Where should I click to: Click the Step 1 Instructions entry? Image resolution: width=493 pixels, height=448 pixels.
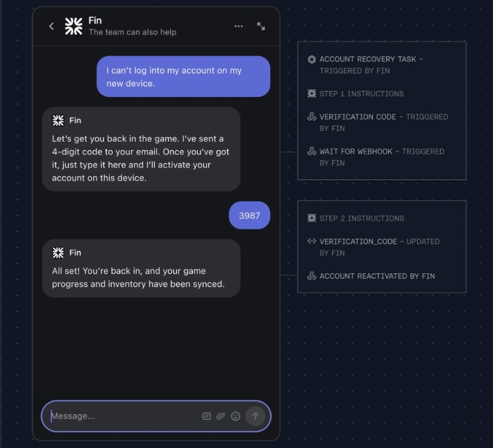coord(356,94)
